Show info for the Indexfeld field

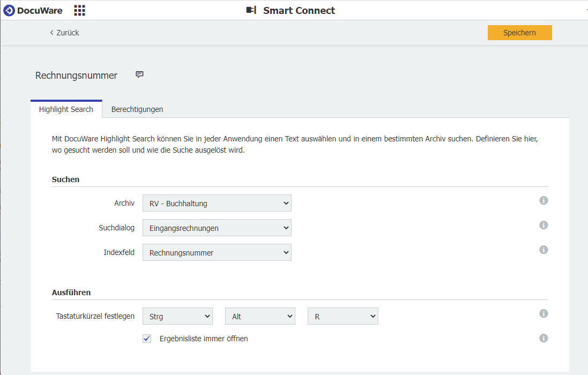click(544, 250)
